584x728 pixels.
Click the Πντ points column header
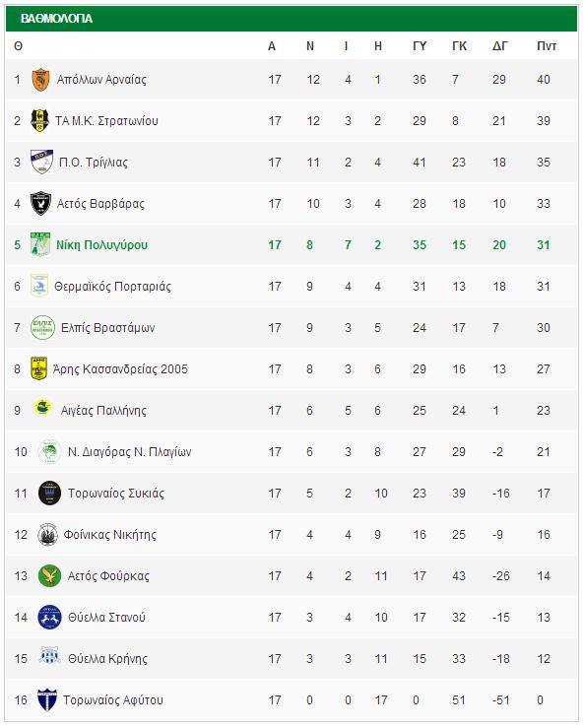pos(547,46)
